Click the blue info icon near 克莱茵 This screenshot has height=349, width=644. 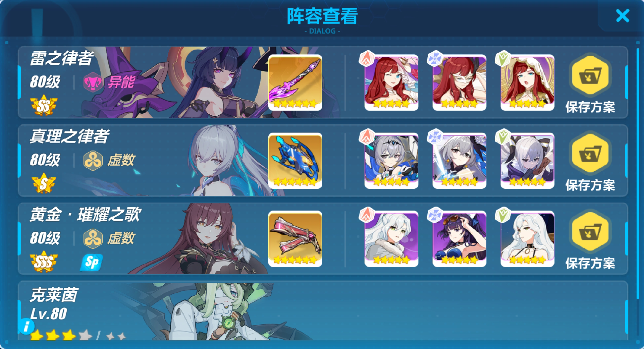26,326
